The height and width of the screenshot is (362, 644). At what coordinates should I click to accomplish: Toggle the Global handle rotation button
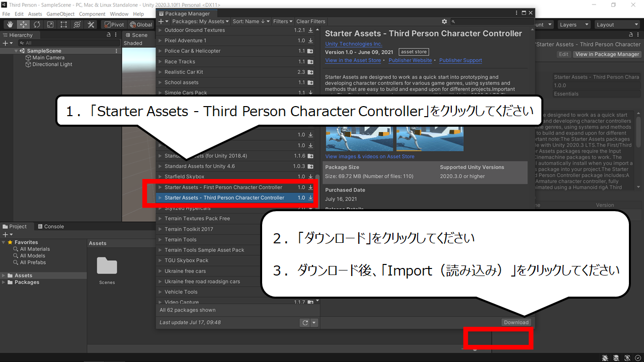coord(140,25)
